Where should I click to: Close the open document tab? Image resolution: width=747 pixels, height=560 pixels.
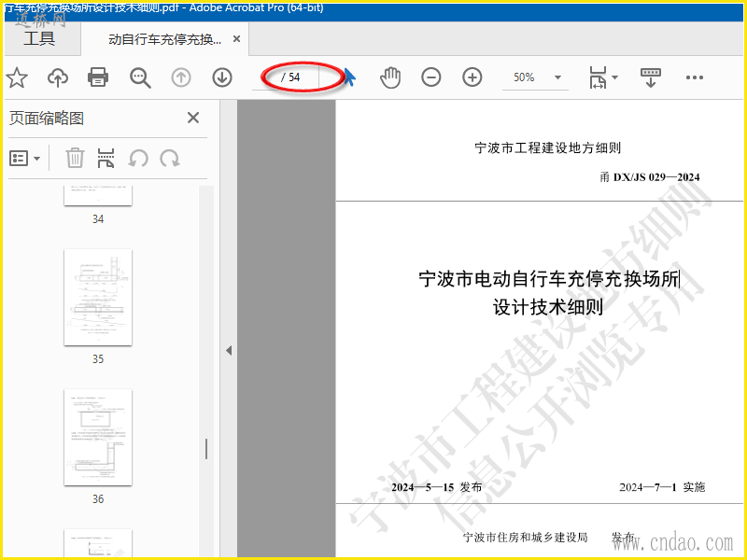236,39
